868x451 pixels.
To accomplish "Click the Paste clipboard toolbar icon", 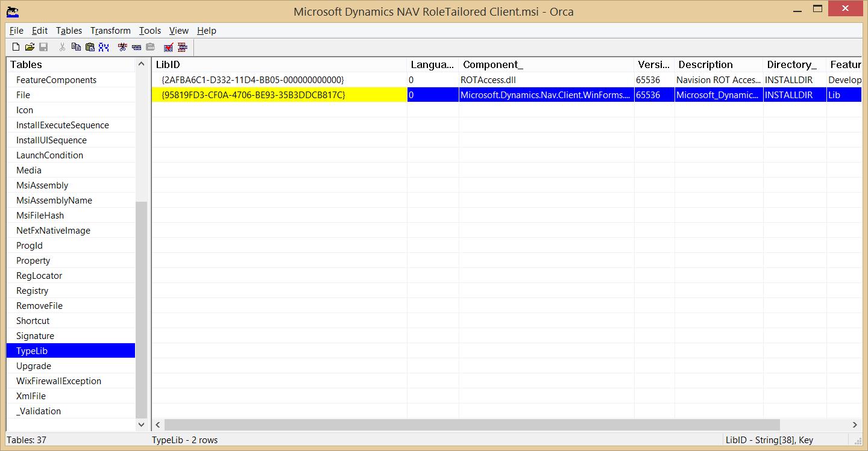I will coord(90,47).
